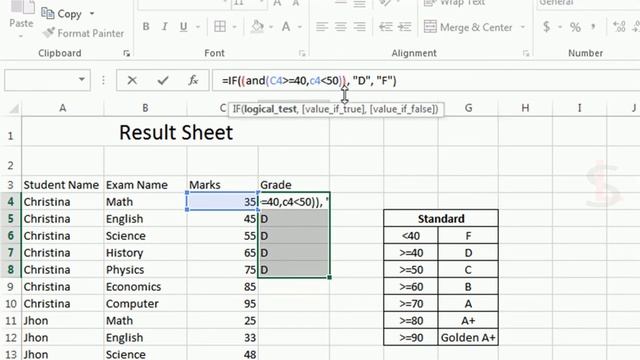
Task: Open the Font settings dialog launcher
Action: [302, 53]
